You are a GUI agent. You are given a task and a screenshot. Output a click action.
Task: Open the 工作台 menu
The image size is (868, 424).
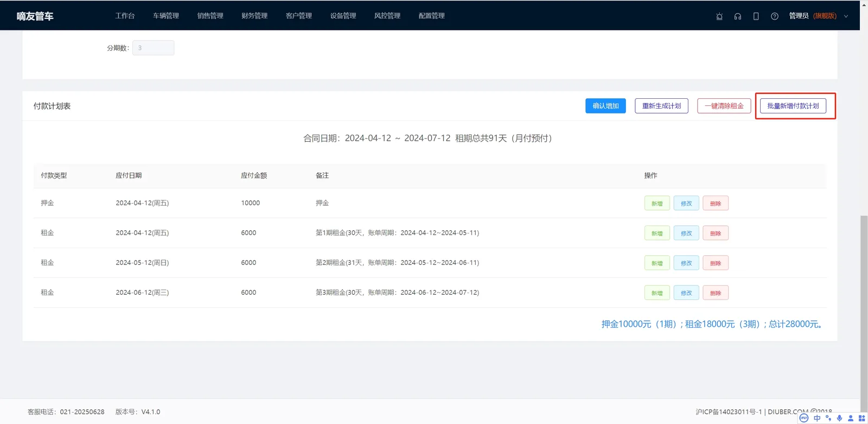[125, 16]
